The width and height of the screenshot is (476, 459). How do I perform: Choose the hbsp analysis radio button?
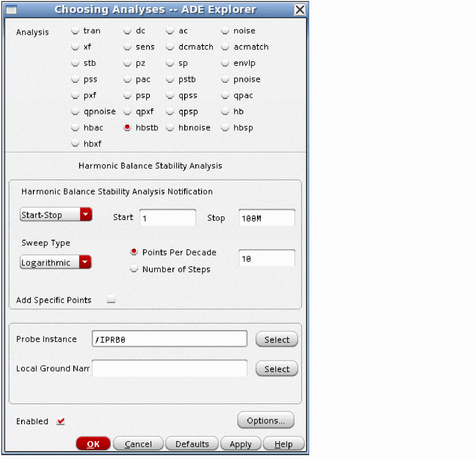coord(225,127)
